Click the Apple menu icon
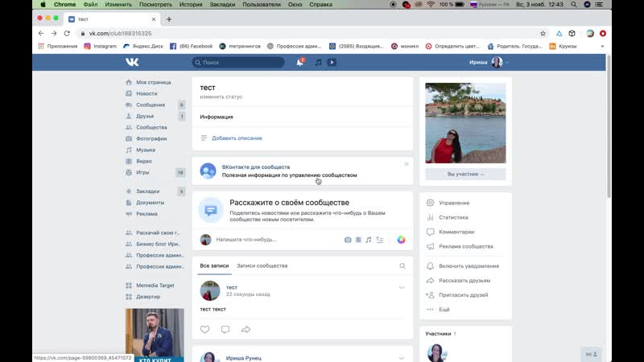Image resolution: width=644 pixels, height=362 pixels. tap(43, 5)
